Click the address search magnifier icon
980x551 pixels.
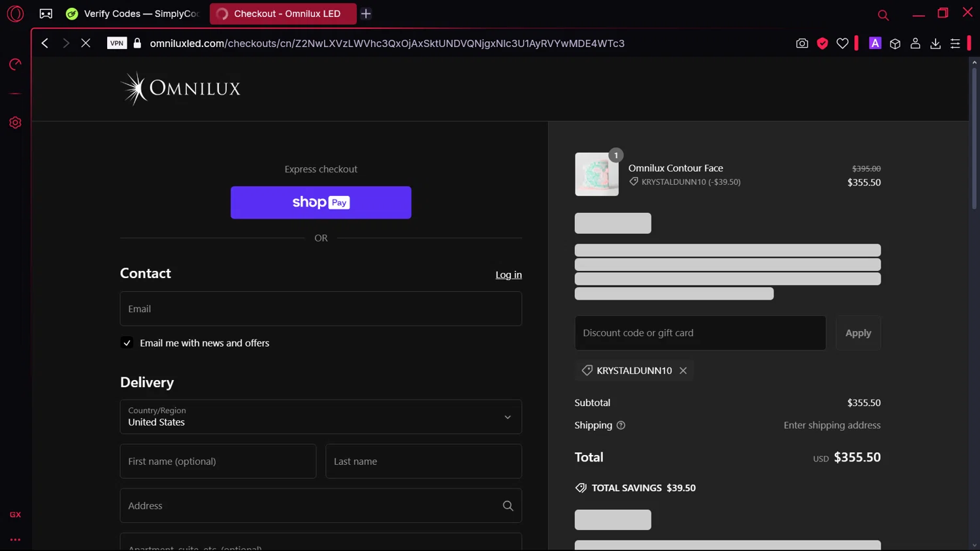(508, 506)
